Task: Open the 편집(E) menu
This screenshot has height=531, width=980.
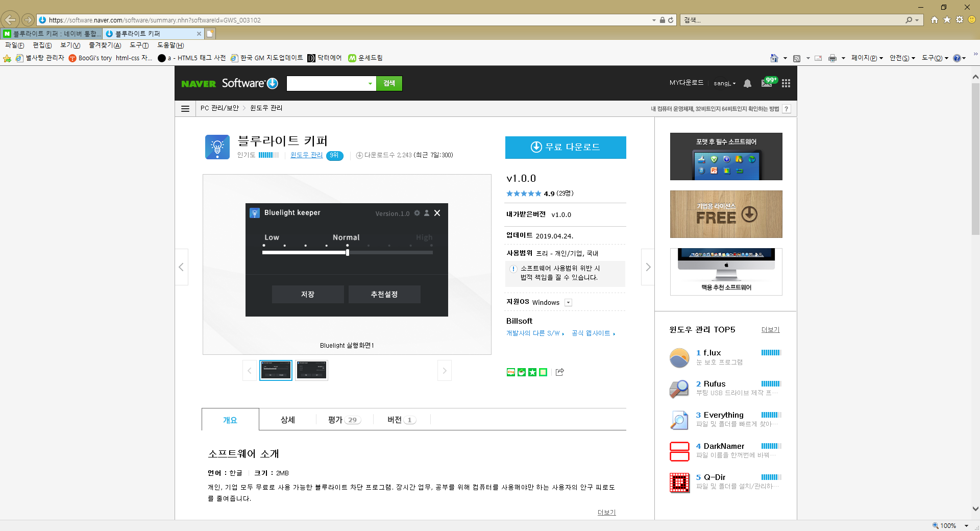Action: pyautogui.click(x=42, y=45)
